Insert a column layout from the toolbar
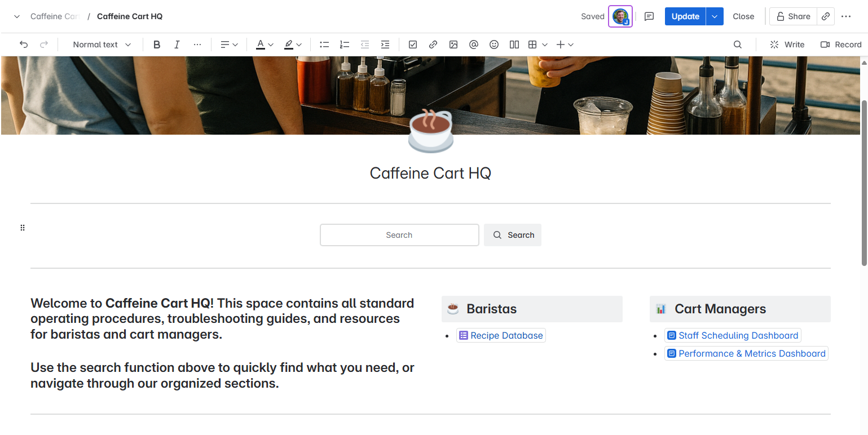 click(x=514, y=45)
